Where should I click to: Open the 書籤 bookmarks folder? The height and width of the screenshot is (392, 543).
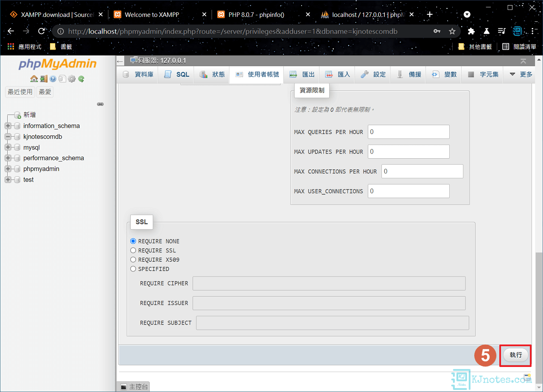(x=61, y=47)
